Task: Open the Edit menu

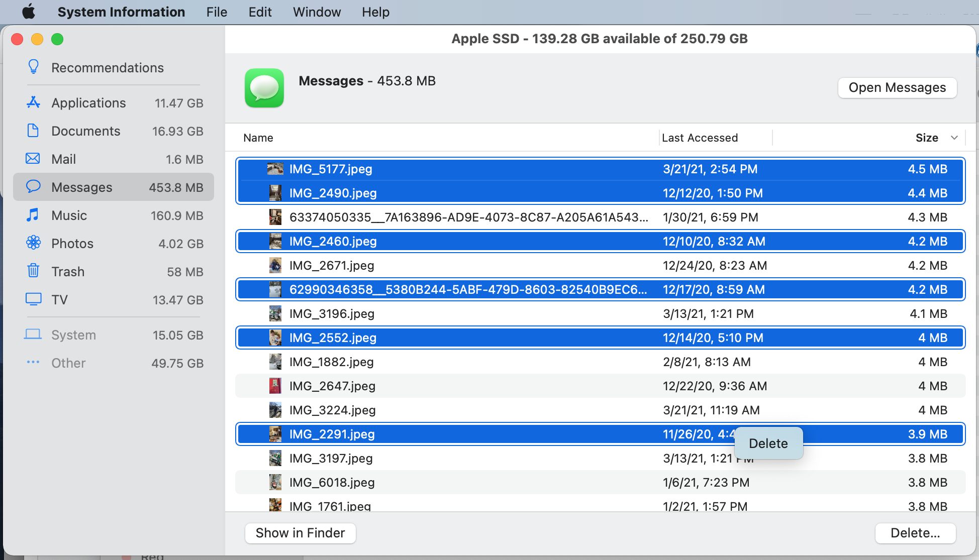Action: pos(260,12)
